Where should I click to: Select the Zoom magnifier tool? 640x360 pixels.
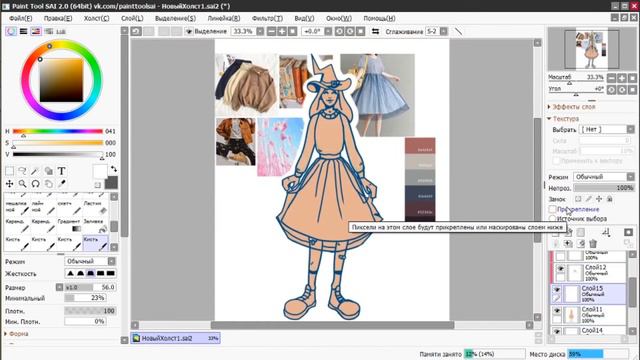point(22,184)
